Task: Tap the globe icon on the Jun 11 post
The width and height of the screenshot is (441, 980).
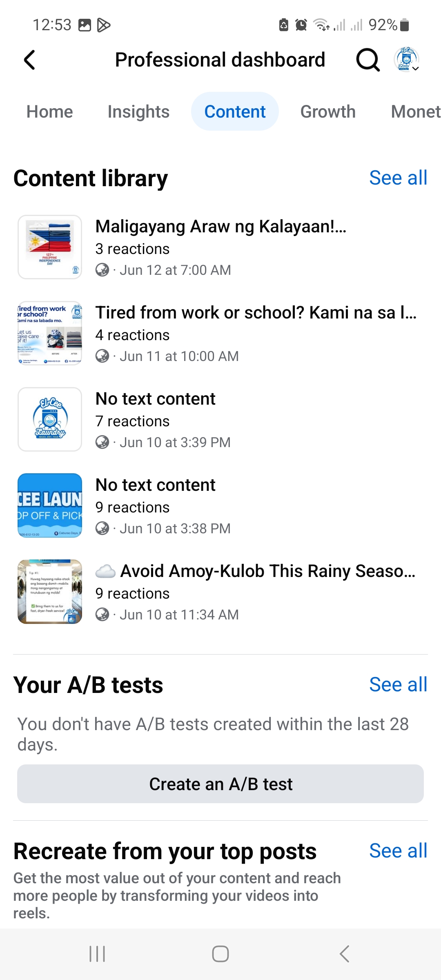Action: (x=102, y=356)
